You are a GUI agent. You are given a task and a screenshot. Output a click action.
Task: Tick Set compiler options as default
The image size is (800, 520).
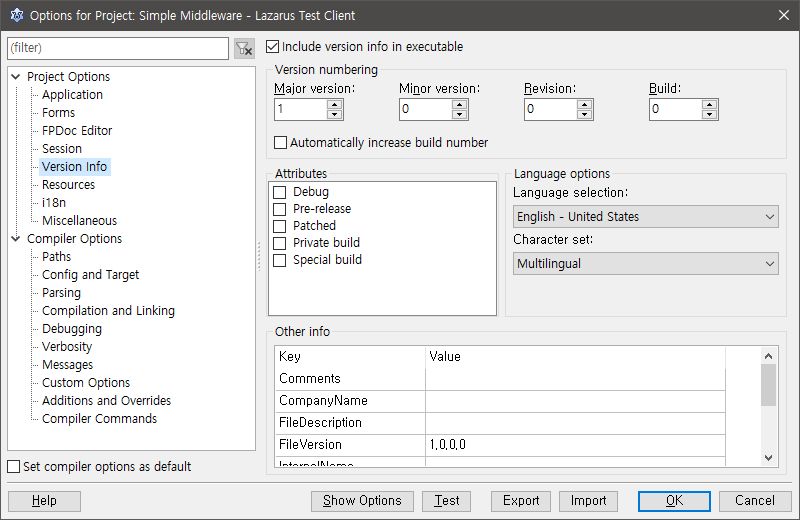click(14, 467)
